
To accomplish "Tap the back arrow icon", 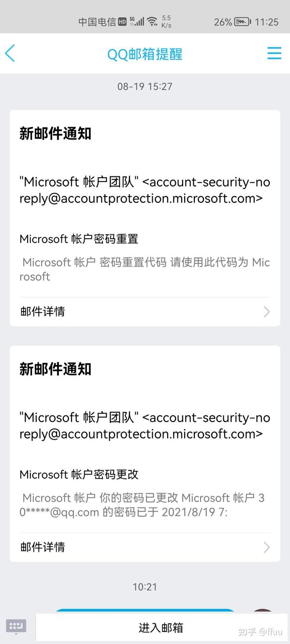I will coord(10,53).
